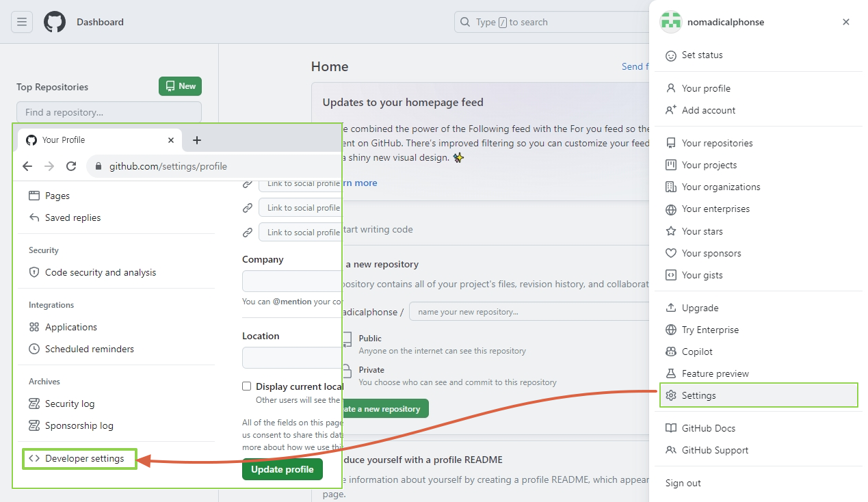
Task: Click the Feature preview beaker icon
Action: point(671,373)
